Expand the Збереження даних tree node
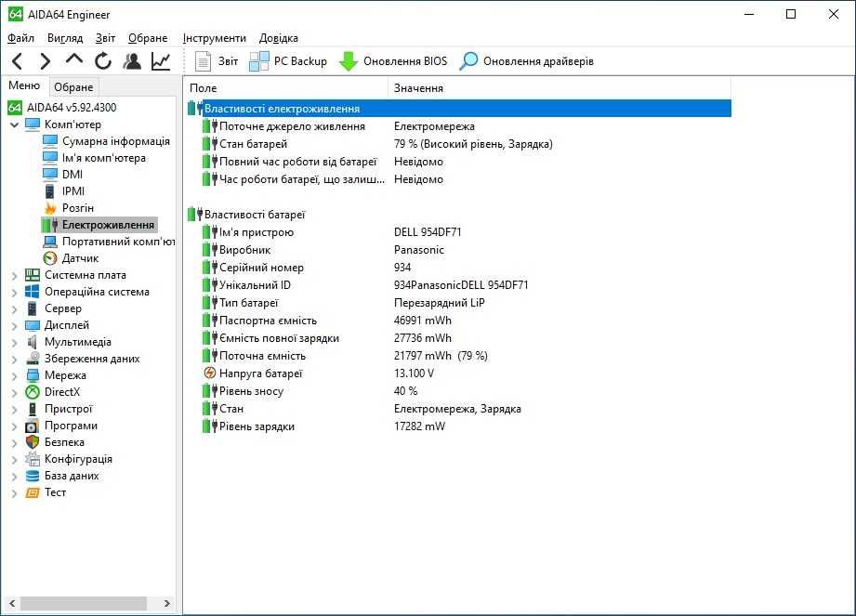Image resolution: width=856 pixels, height=616 pixels. click(x=15, y=360)
